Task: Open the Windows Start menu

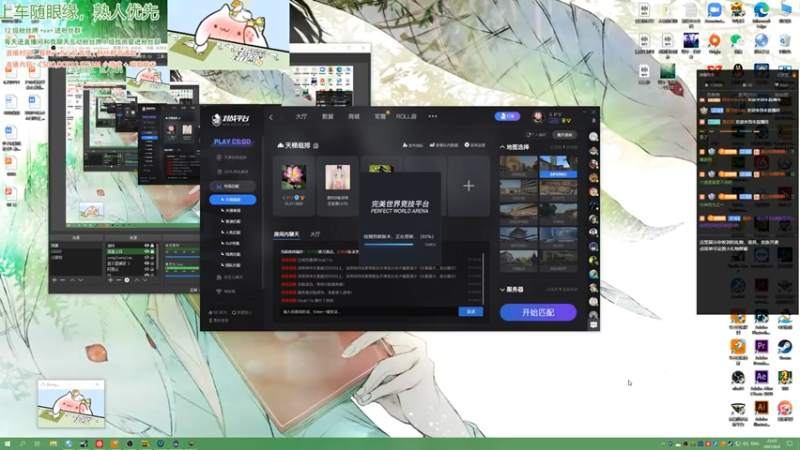Action: click(x=7, y=444)
